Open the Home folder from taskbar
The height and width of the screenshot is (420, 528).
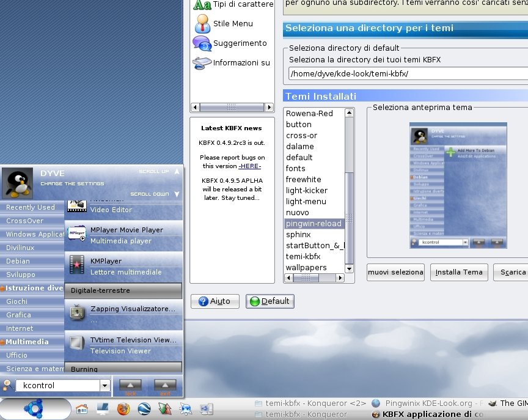pyautogui.click(x=82, y=409)
